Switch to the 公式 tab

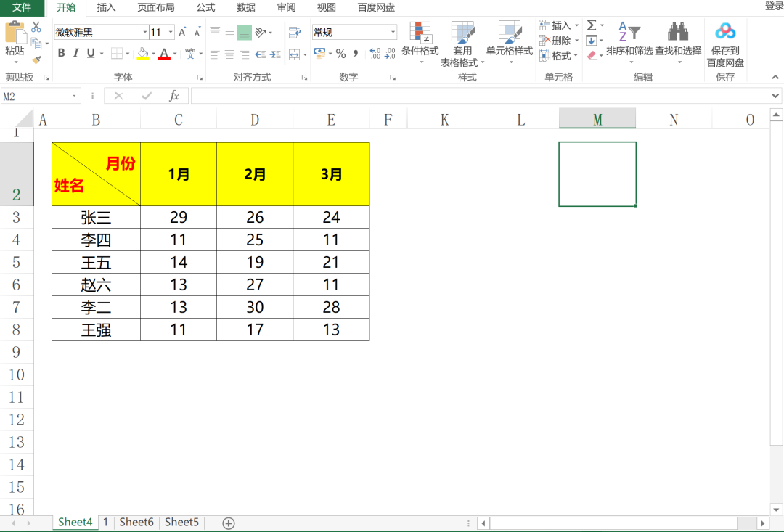(205, 7)
